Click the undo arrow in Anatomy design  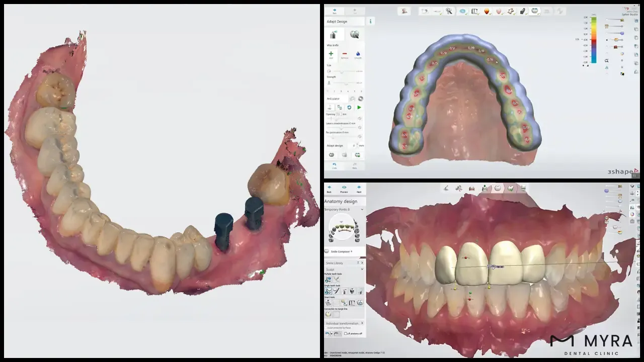328,333
